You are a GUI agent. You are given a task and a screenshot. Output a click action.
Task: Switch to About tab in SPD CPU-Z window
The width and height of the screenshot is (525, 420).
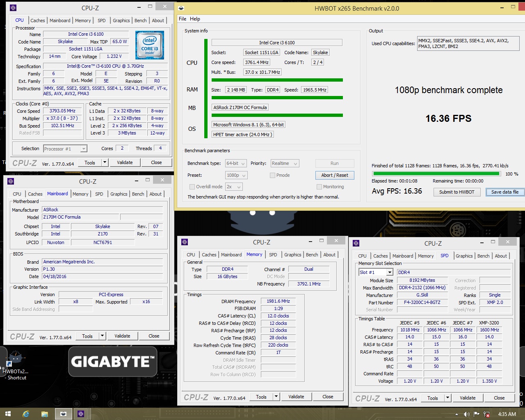(x=501, y=256)
